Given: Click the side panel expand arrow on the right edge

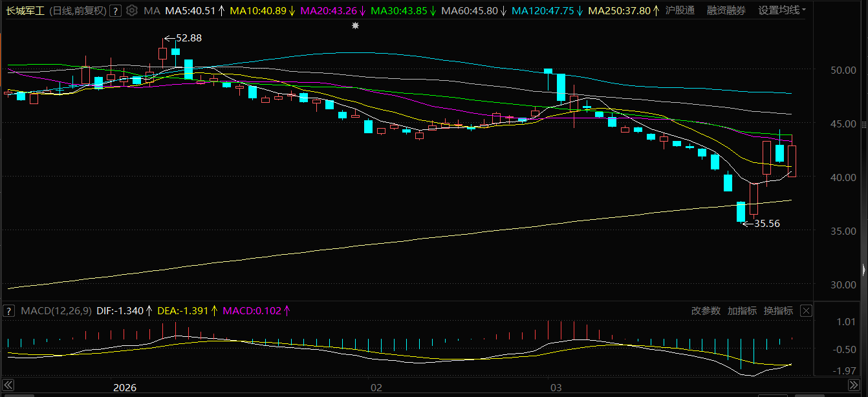Looking at the screenshot, I should tap(864, 270).
